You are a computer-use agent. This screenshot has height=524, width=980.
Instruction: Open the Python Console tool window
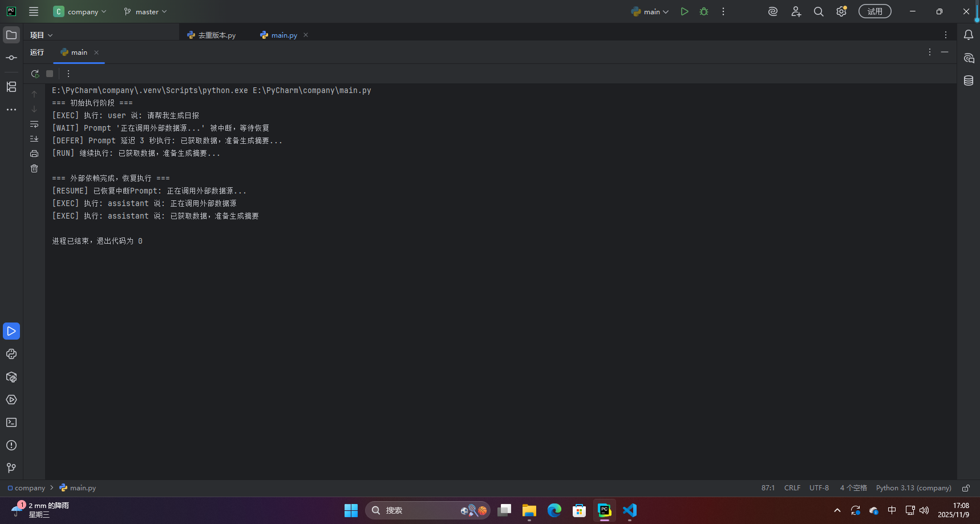coord(11,354)
